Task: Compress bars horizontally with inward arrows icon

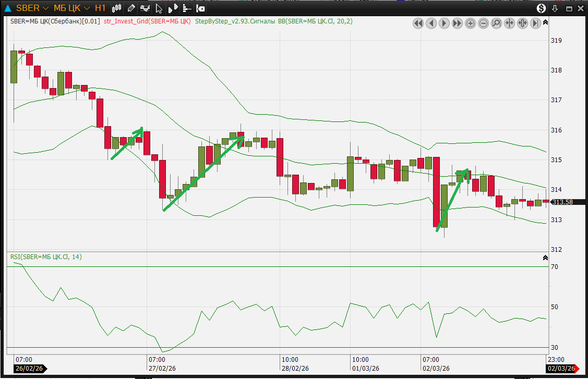Action: (509, 23)
